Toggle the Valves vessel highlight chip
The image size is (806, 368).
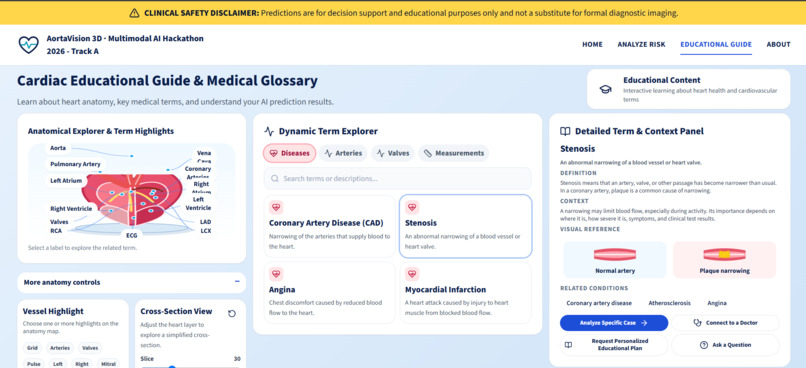(90, 348)
